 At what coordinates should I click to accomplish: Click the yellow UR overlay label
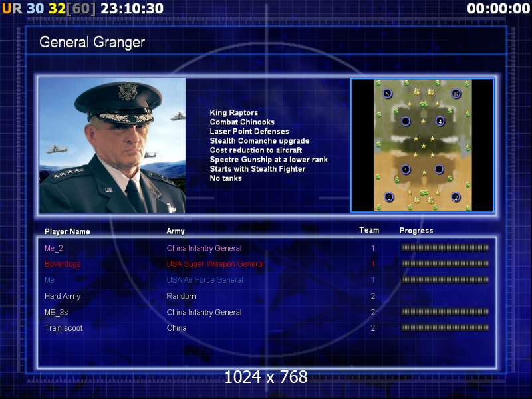pos(12,9)
